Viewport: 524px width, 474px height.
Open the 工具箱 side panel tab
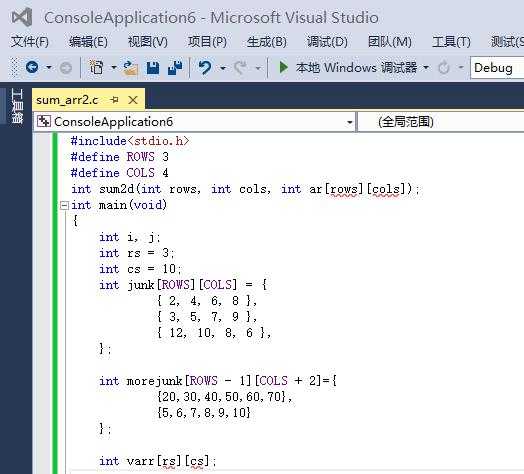point(17,106)
